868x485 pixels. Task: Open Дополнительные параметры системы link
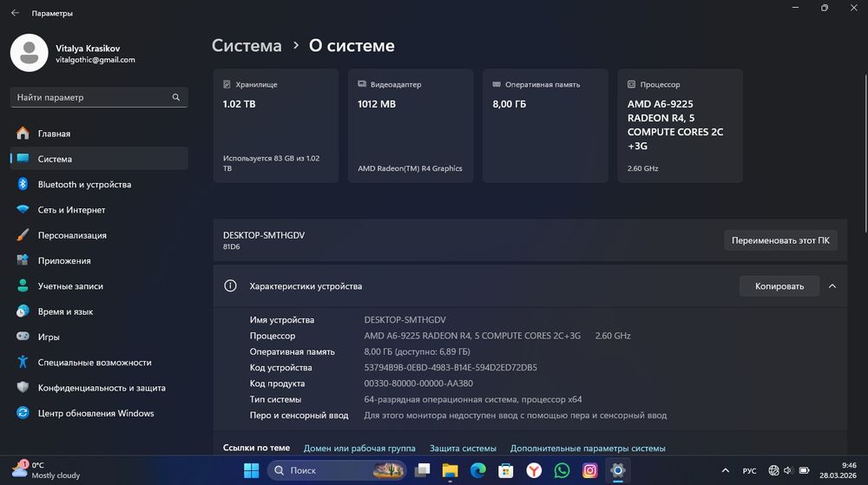coord(588,449)
